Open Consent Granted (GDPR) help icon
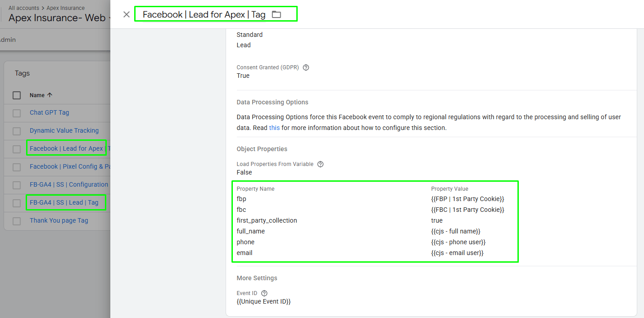The width and height of the screenshot is (644, 318). [x=306, y=67]
